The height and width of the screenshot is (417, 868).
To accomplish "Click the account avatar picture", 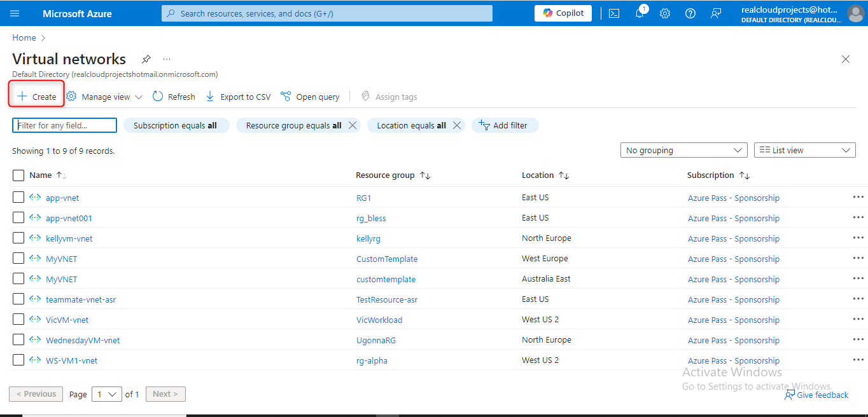I will (856, 13).
